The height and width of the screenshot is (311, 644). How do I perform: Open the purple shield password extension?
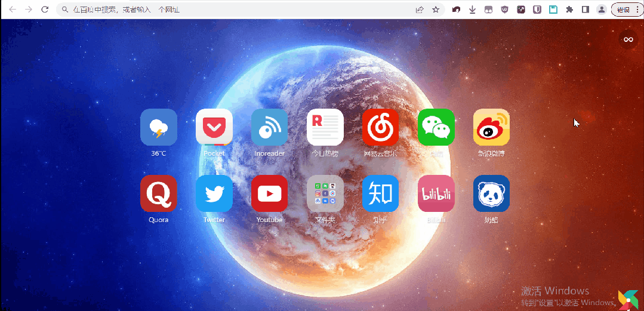pos(537,10)
